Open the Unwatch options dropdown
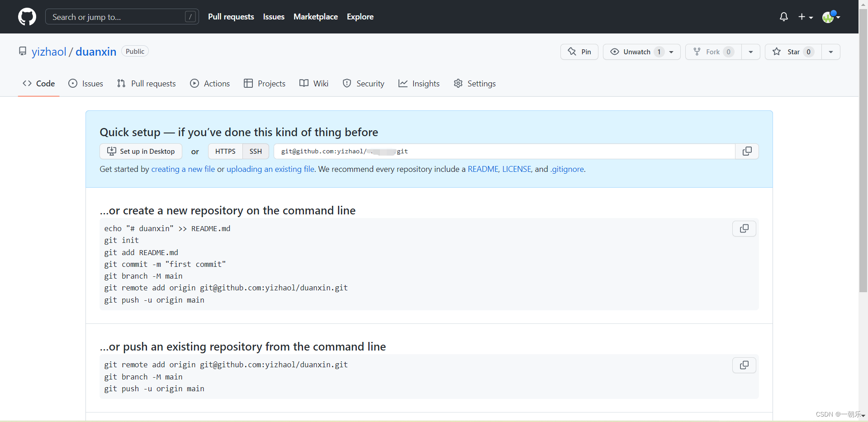Image resolution: width=868 pixels, height=422 pixels. pyautogui.click(x=671, y=52)
